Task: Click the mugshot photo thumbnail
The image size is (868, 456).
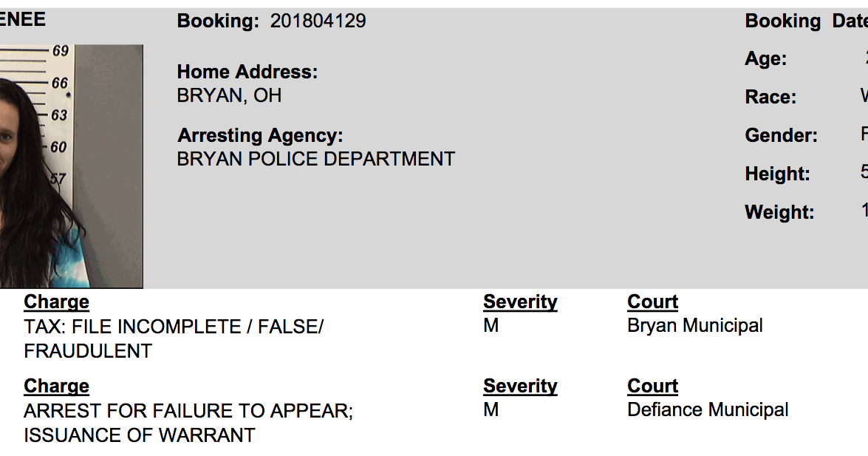Action: coord(70,166)
